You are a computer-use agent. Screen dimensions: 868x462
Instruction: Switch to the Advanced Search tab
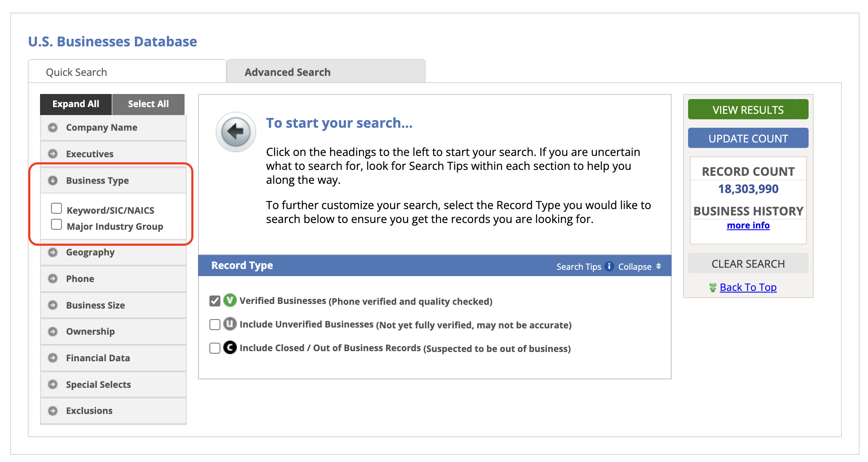coord(326,72)
